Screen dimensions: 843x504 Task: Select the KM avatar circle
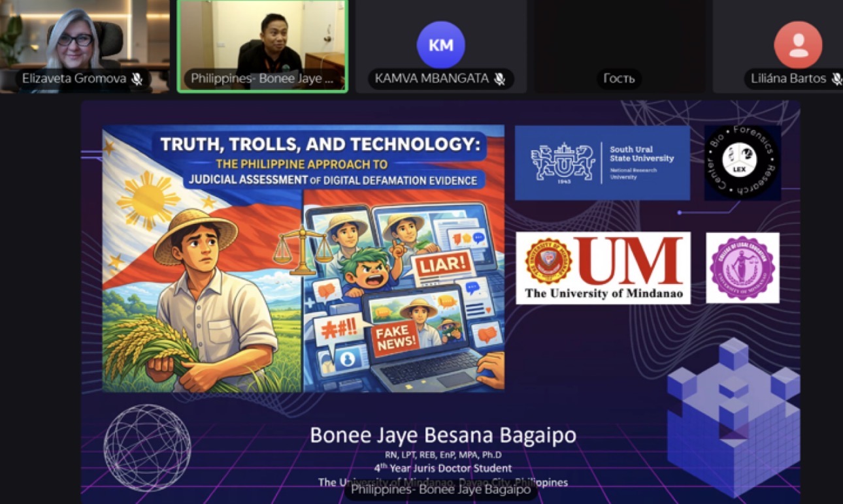[x=441, y=45]
